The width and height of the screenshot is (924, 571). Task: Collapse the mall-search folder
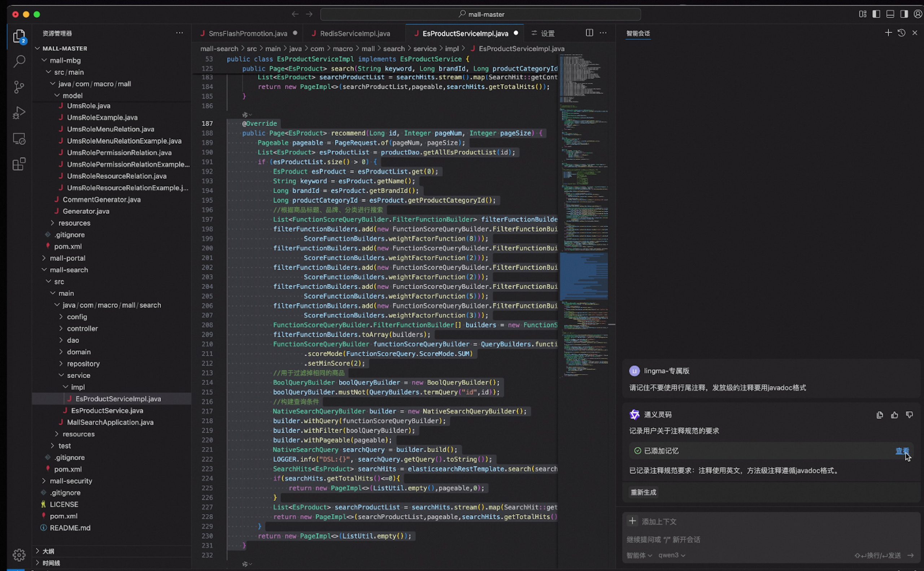pos(69,270)
